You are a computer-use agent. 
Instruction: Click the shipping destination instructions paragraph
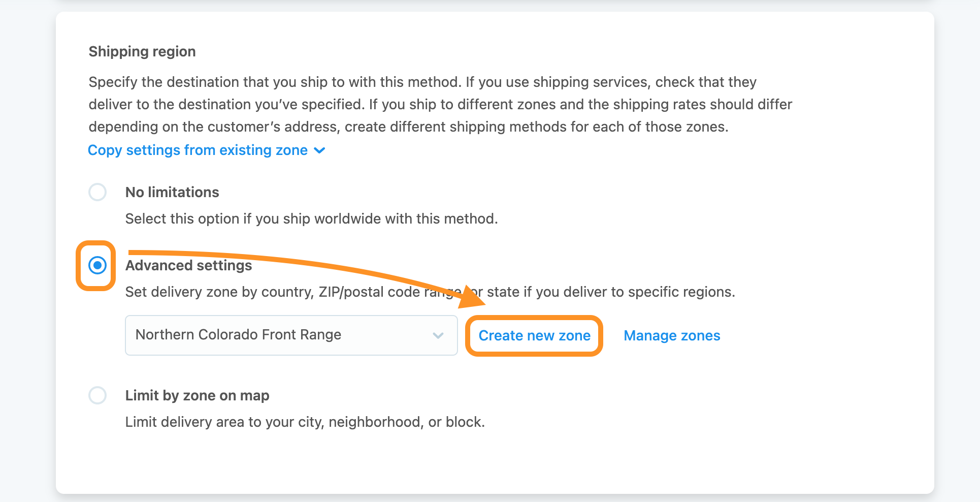click(440, 104)
